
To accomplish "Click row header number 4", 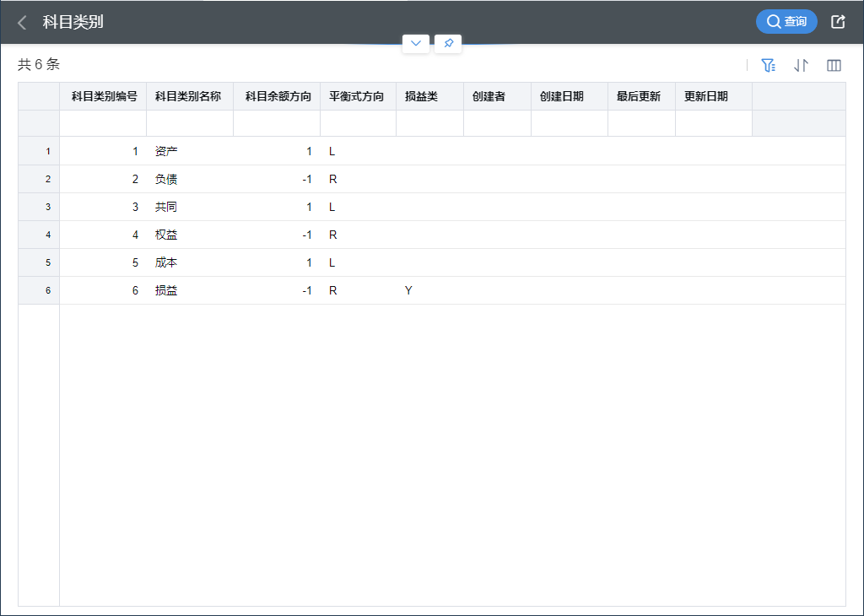I will tap(39, 235).
